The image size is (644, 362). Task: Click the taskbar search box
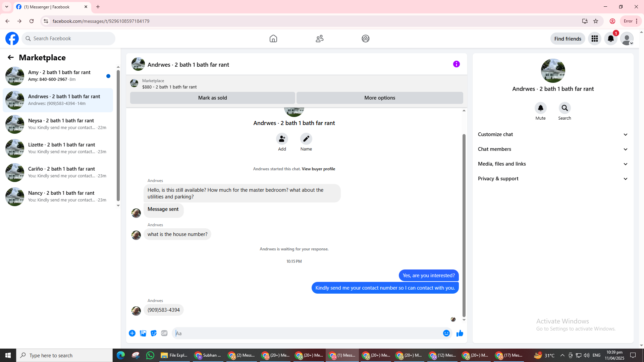click(x=64, y=355)
